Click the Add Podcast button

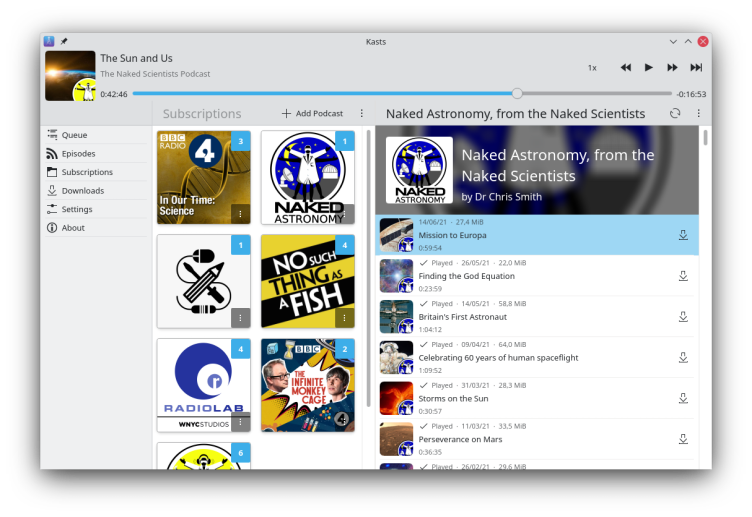tap(313, 114)
